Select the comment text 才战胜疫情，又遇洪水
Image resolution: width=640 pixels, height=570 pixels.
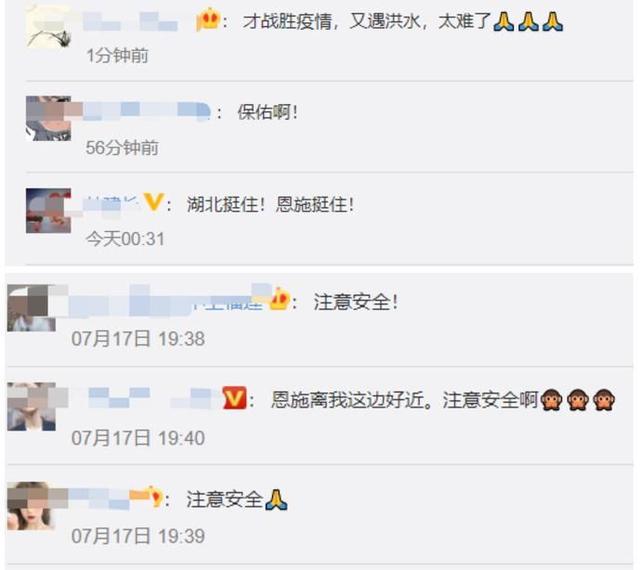pyautogui.click(x=331, y=21)
